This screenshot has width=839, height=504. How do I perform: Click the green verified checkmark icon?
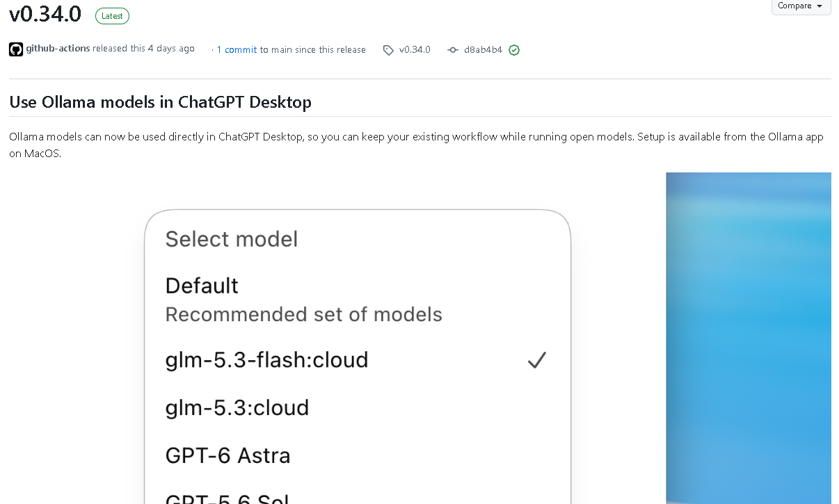pyautogui.click(x=514, y=50)
